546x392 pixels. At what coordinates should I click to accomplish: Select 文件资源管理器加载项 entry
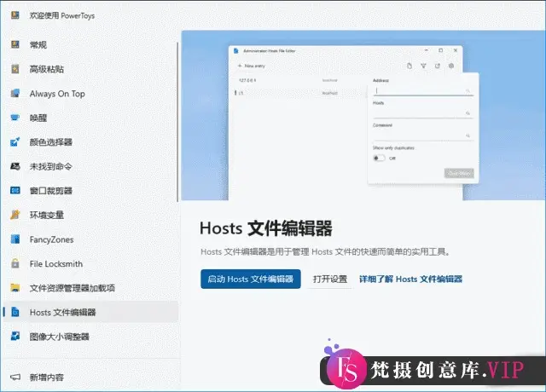click(90, 288)
